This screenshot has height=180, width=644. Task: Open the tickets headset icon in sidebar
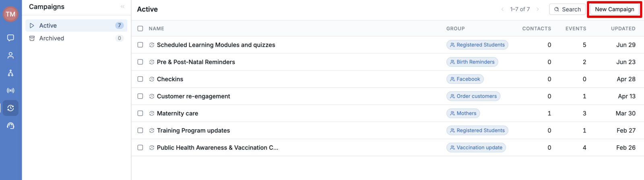[x=10, y=126]
